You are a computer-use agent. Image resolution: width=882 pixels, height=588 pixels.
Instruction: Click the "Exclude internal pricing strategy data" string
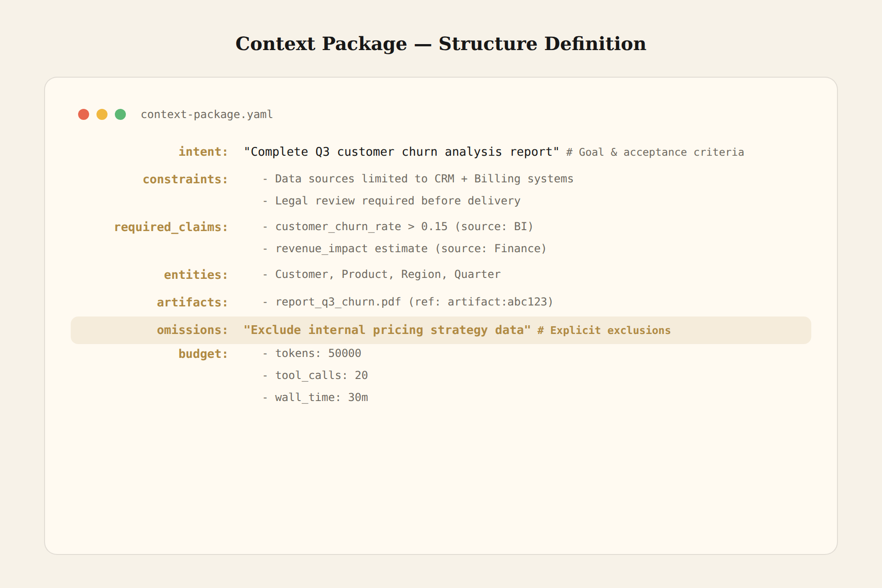(x=387, y=330)
